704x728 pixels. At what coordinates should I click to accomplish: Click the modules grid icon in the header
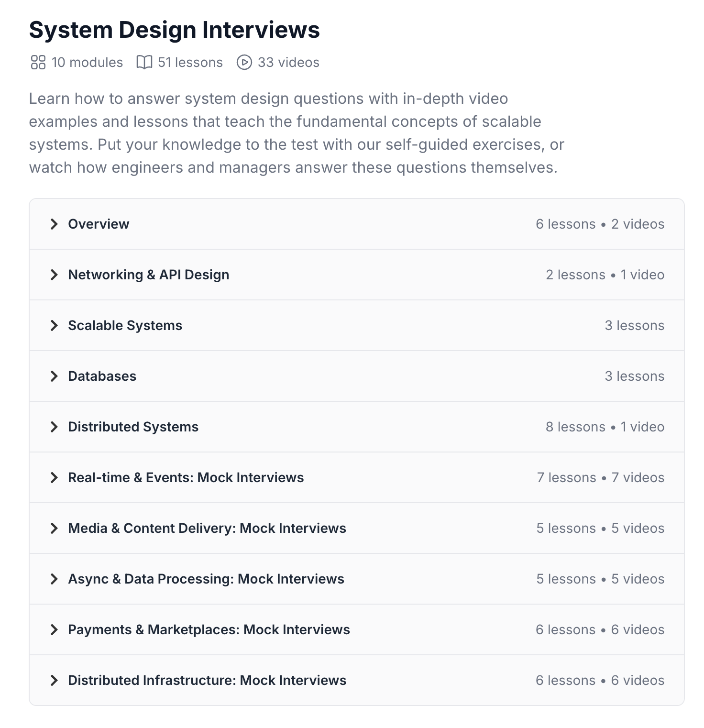39,62
